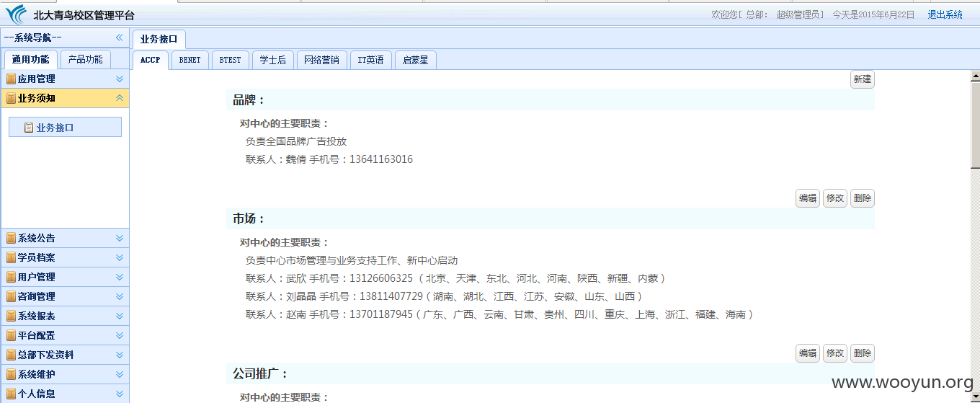Viewport: 980px width, 403px height.
Task: Click text 负责全国品牌广告投放
Action: pyautogui.click(x=296, y=141)
